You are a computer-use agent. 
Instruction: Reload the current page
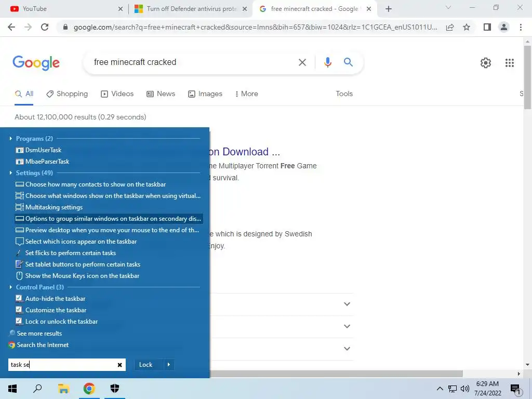click(x=45, y=27)
